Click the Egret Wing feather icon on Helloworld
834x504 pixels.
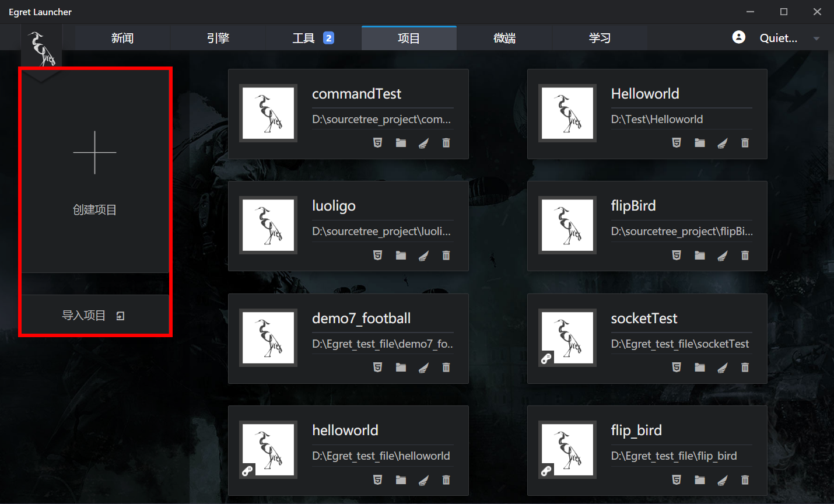point(722,143)
